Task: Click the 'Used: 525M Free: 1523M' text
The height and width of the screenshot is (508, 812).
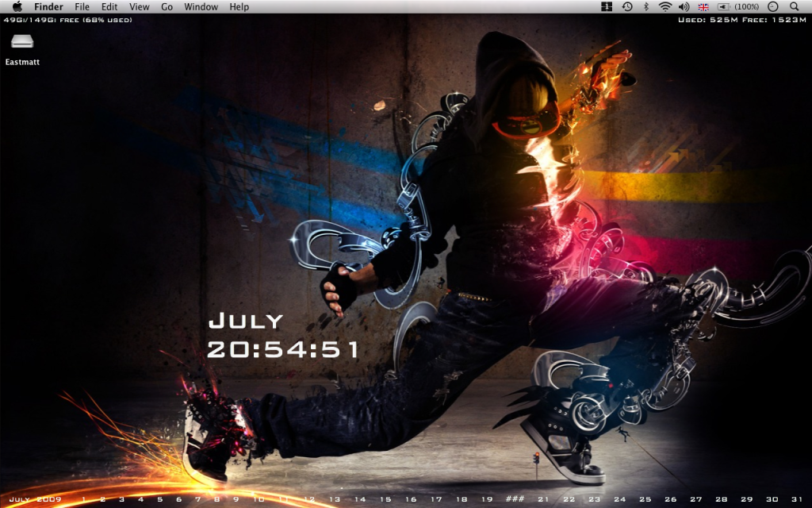Action: click(x=742, y=20)
